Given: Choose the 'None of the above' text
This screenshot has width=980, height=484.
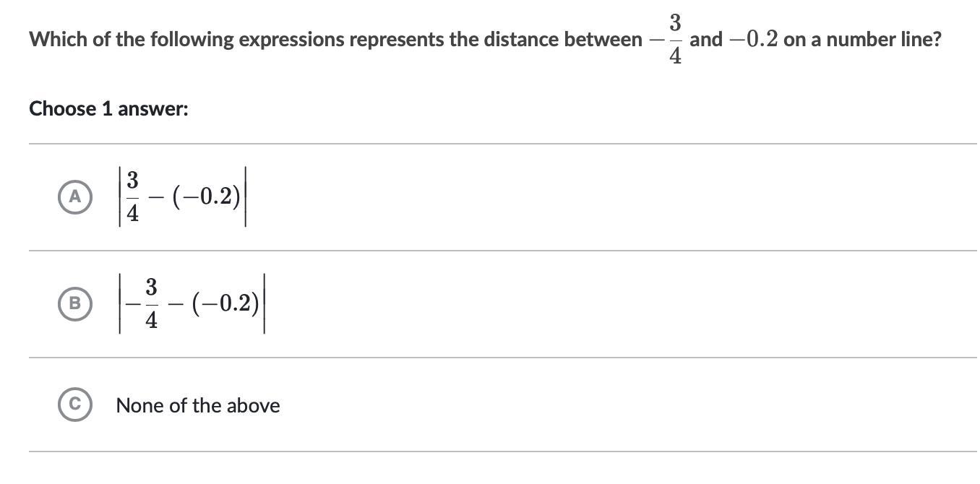Looking at the screenshot, I should 197,405.
